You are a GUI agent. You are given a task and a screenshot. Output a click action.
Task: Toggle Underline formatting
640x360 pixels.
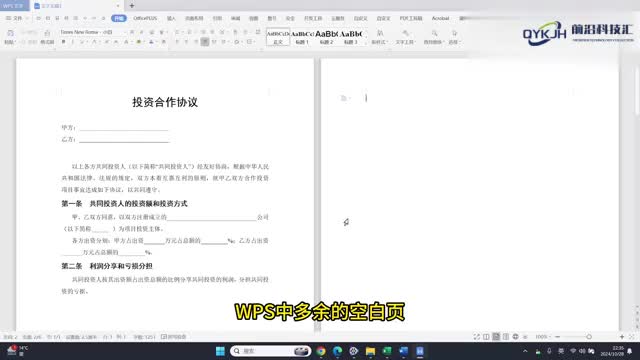[82, 42]
